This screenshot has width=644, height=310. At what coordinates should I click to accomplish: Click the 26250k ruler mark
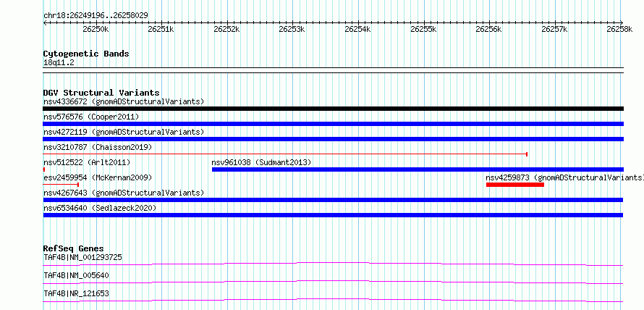click(96, 29)
